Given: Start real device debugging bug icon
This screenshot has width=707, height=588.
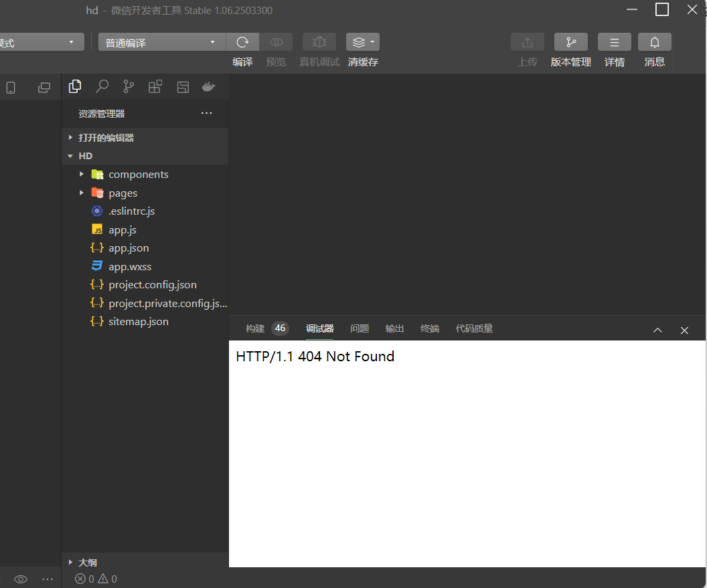Looking at the screenshot, I should 319,42.
